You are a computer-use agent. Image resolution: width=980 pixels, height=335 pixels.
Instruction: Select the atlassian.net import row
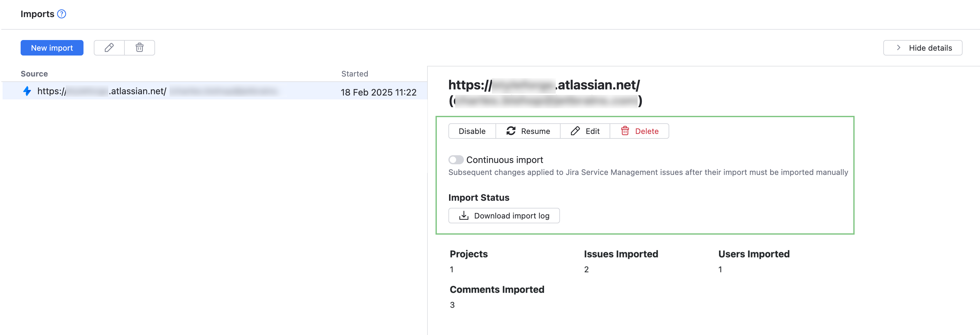click(x=190, y=91)
